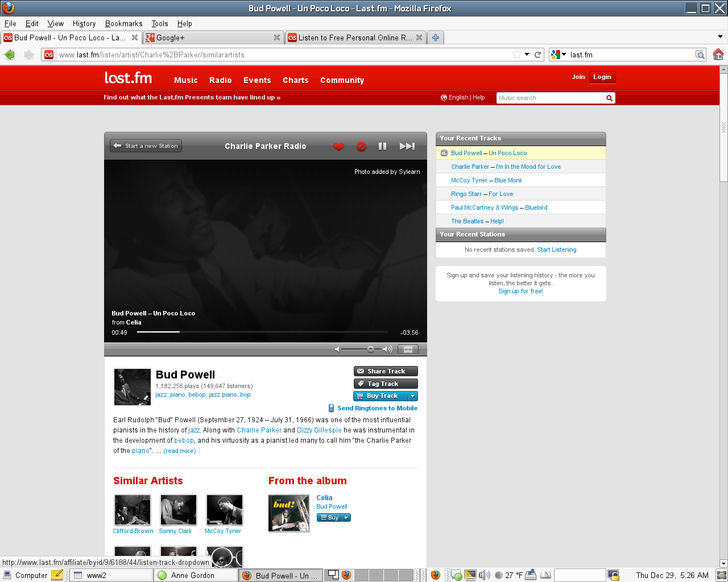Screen dimensions: 728x582
Task: Mute using the low-volume speaker icon
Action: pos(337,349)
